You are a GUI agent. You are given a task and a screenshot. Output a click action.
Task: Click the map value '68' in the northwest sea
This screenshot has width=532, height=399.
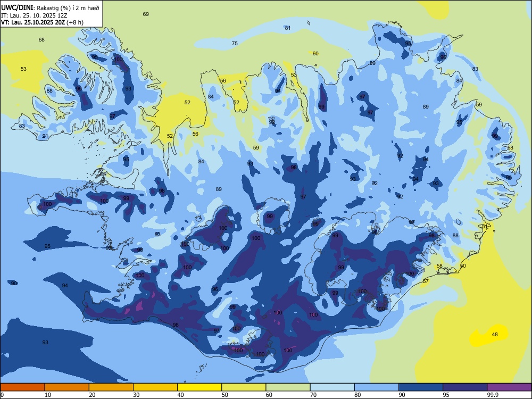pos(41,40)
